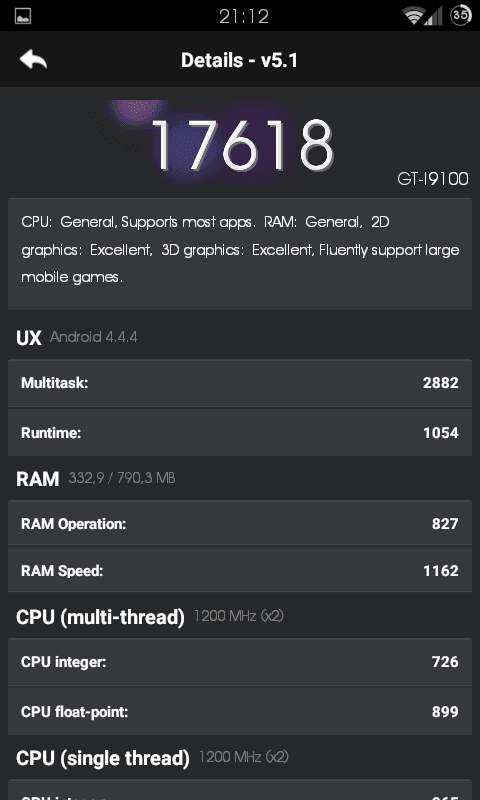Tap the battery level 35 indicator

coord(460,15)
